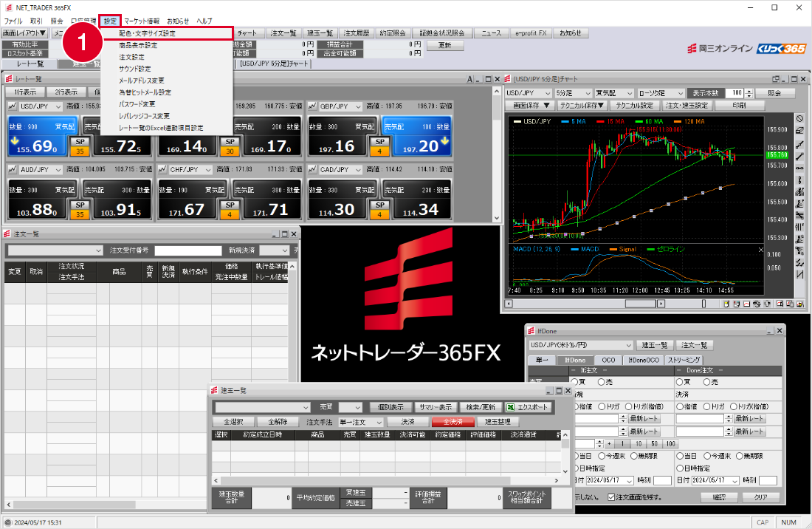Open the USD/JPY currency dropdown in chart window
The height and width of the screenshot is (529, 812).
coord(529,93)
